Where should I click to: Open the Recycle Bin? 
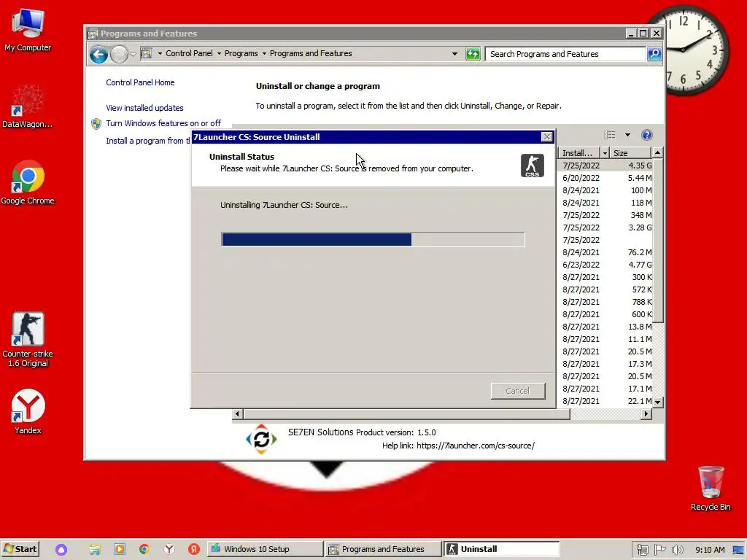pos(711,488)
